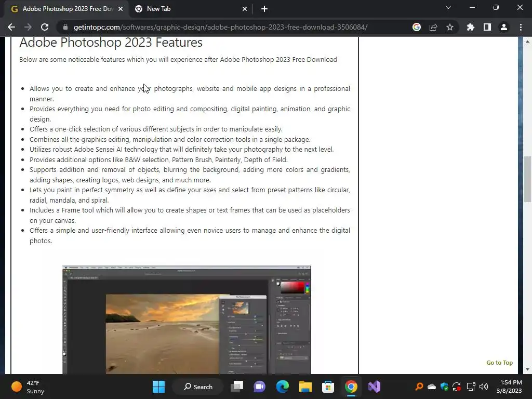Click the orange search tray icon
The height and width of the screenshot is (399, 532).
[x=419, y=387]
